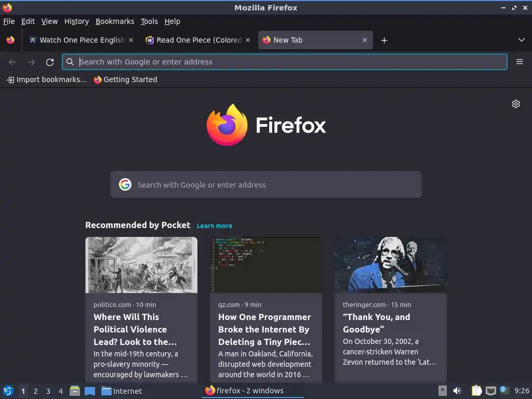Open Getting Started bookmark

click(x=126, y=79)
